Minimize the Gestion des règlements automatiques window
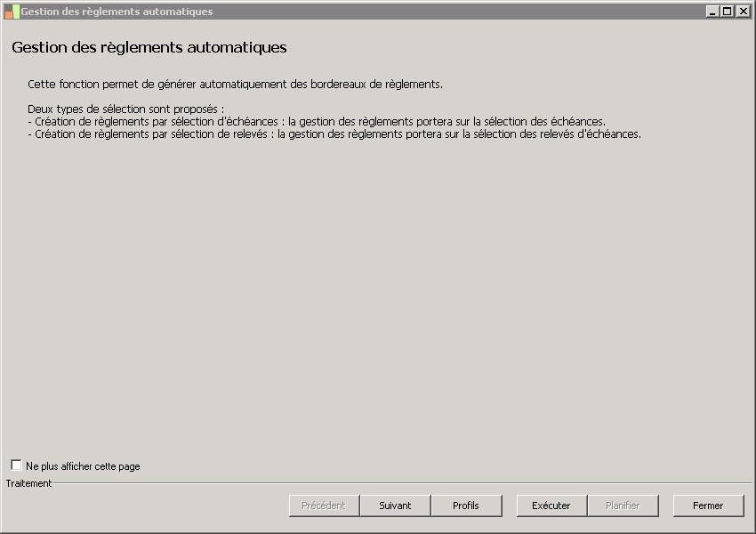Screen dimensions: 756x534 click(712, 12)
